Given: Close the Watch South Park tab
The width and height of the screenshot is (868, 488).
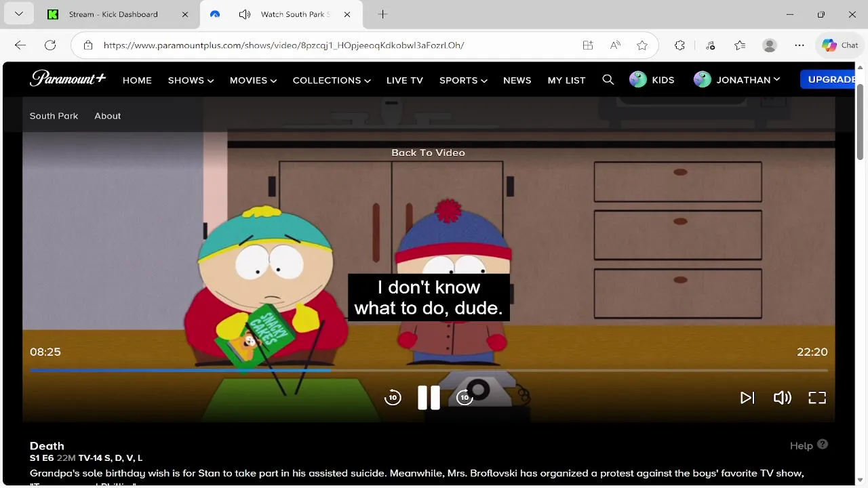Looking at the screenshot, I should [348, 14].
